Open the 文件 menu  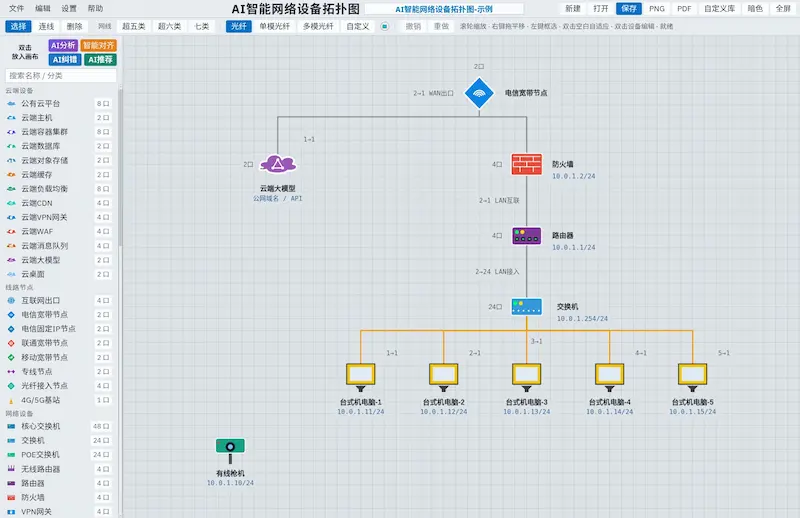(x=16, y=8)
